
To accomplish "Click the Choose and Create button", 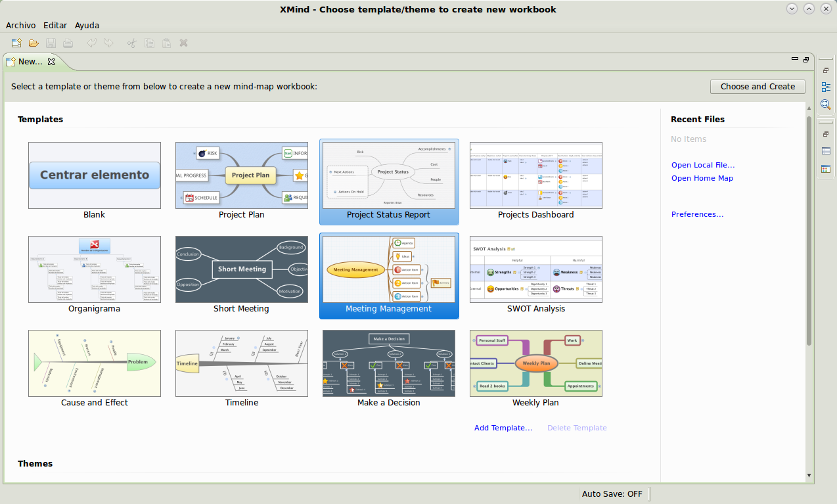I will [757, 86].
